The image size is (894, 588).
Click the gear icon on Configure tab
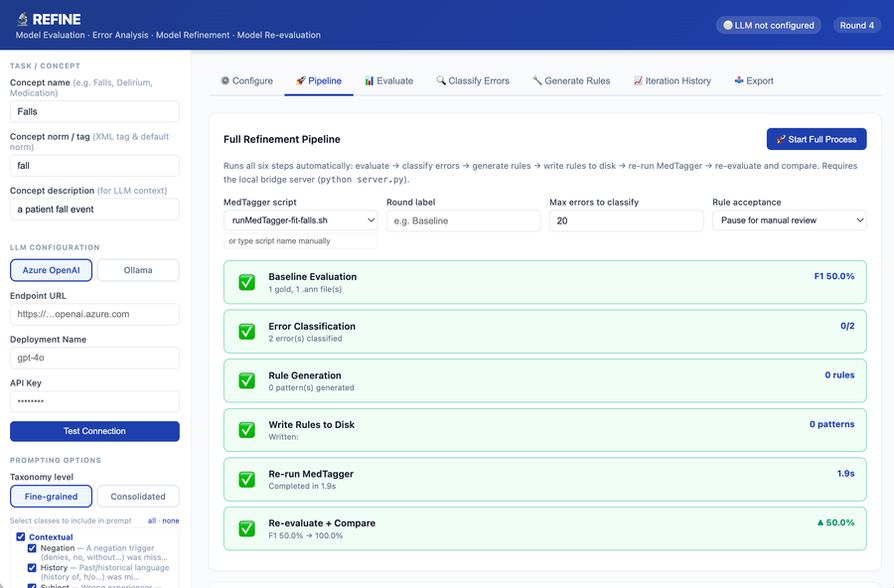pos(225,80)
